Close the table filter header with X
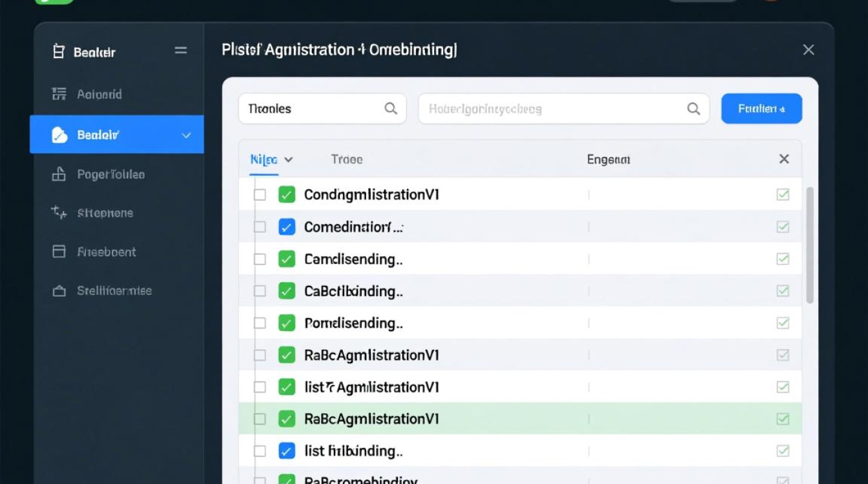 [x=784, y=159]
